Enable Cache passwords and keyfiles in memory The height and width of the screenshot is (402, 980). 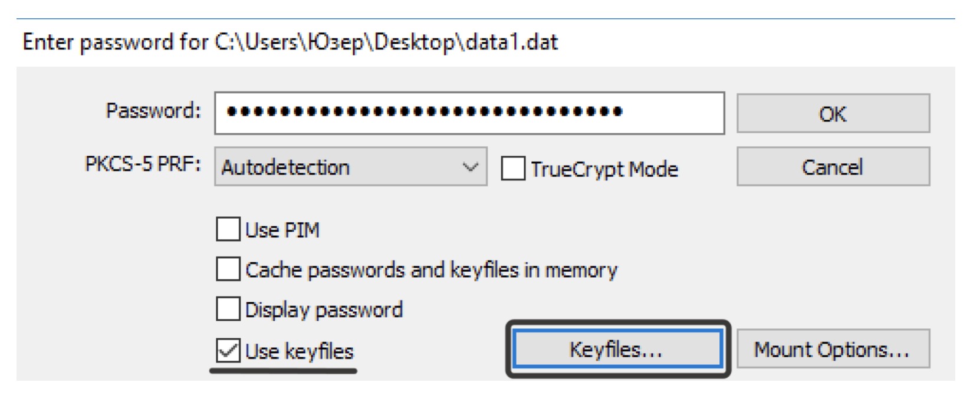tap(228, 269)
